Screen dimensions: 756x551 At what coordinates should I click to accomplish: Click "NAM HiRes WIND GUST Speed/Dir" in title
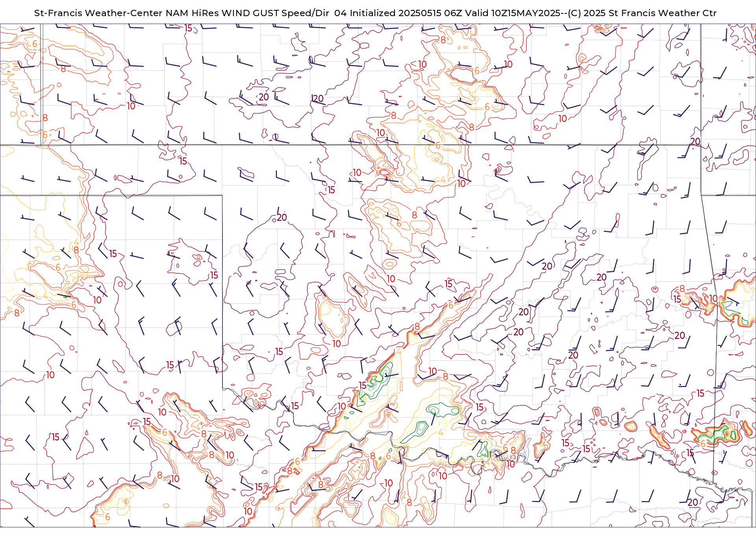click(247, 13)
